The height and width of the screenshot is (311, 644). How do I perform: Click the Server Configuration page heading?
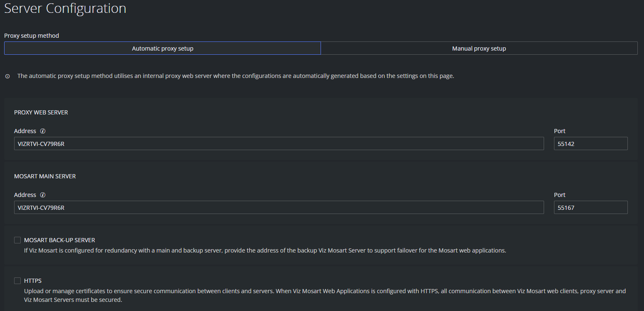point(65,9)
